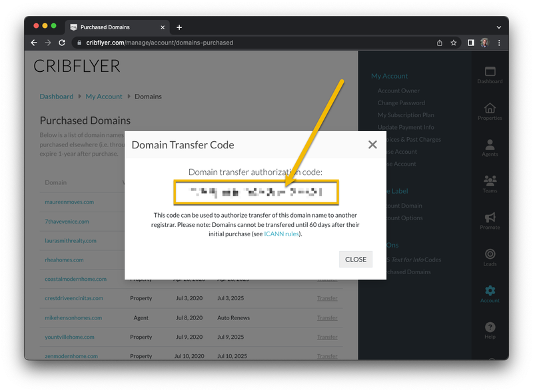Open the mikehensonhomes.com domain link

pyautogui.click(x=73, y=317)
